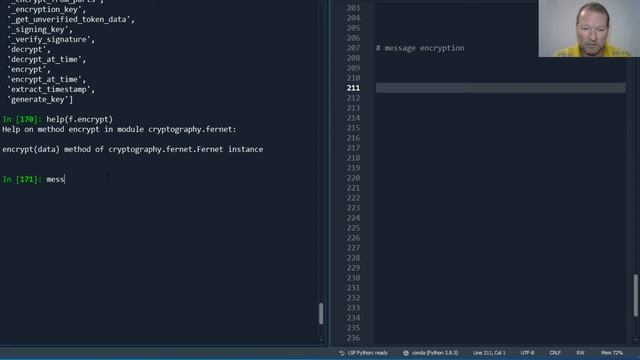640x360 pixels.
Task: Click line number 220 in the gutter
Action: coord(353,178)
